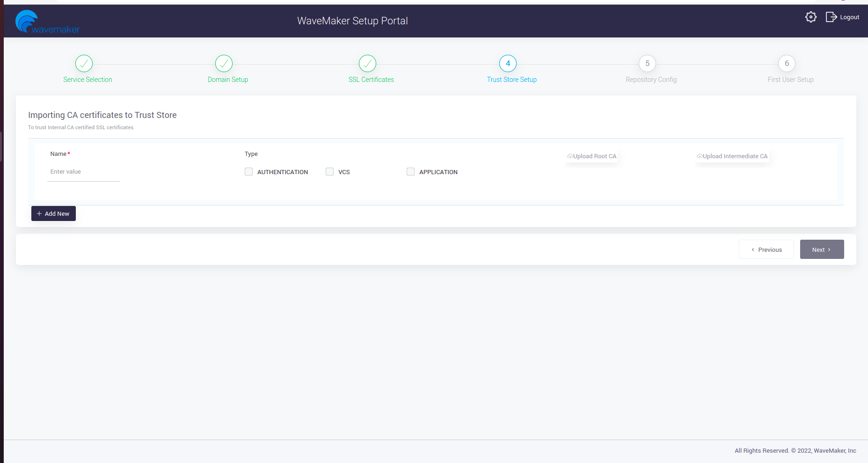Viewport: 868px width, 463px height.
Task: Open the settings gear icon
Action: point(810,17)
